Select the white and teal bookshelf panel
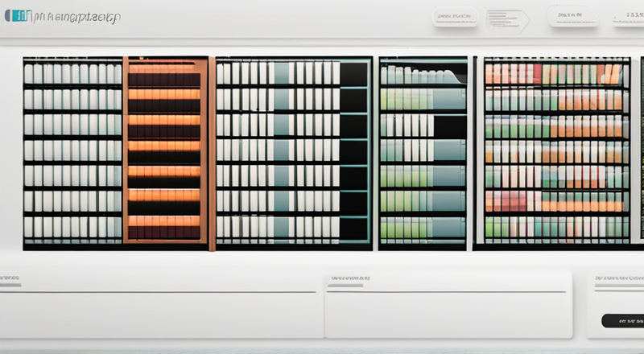Image resolution: width=644 pixels, height=354 pixels. point(294,153)
